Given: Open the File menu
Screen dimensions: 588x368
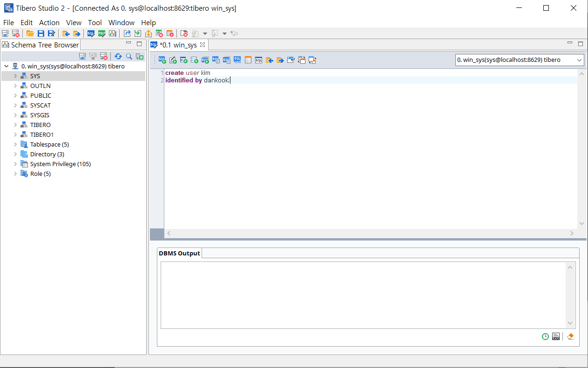Looking at the screenshot, I should [8, 22].
